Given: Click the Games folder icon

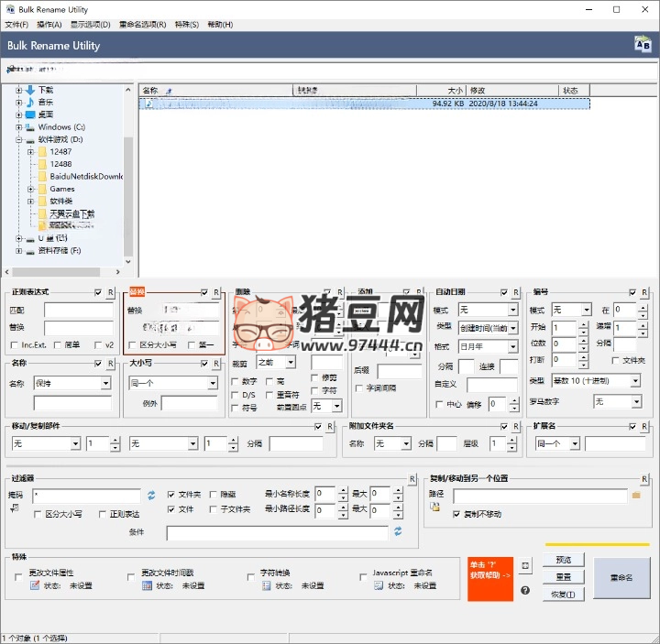Looking at the screenshot, I should point(42,189).
